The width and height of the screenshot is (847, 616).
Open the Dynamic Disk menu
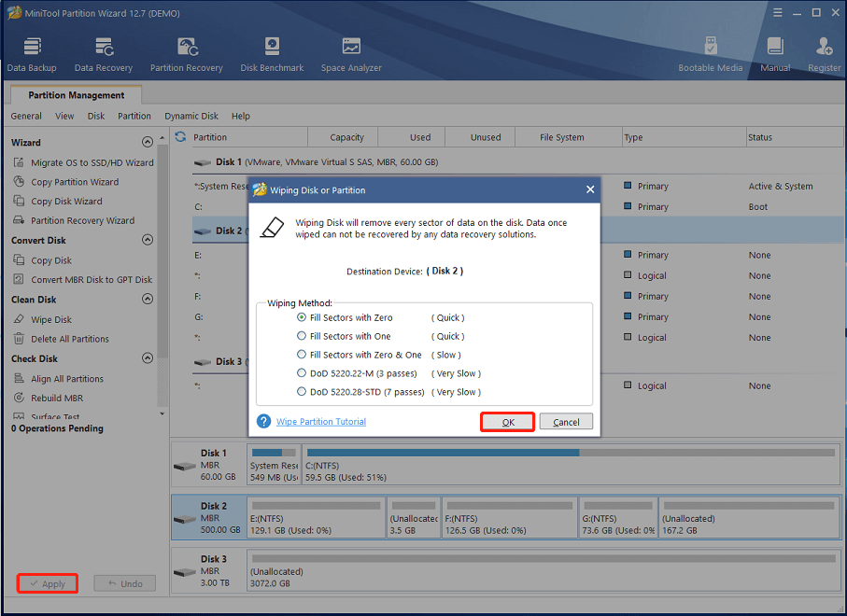pyautogui.click(x=191, y=116)
